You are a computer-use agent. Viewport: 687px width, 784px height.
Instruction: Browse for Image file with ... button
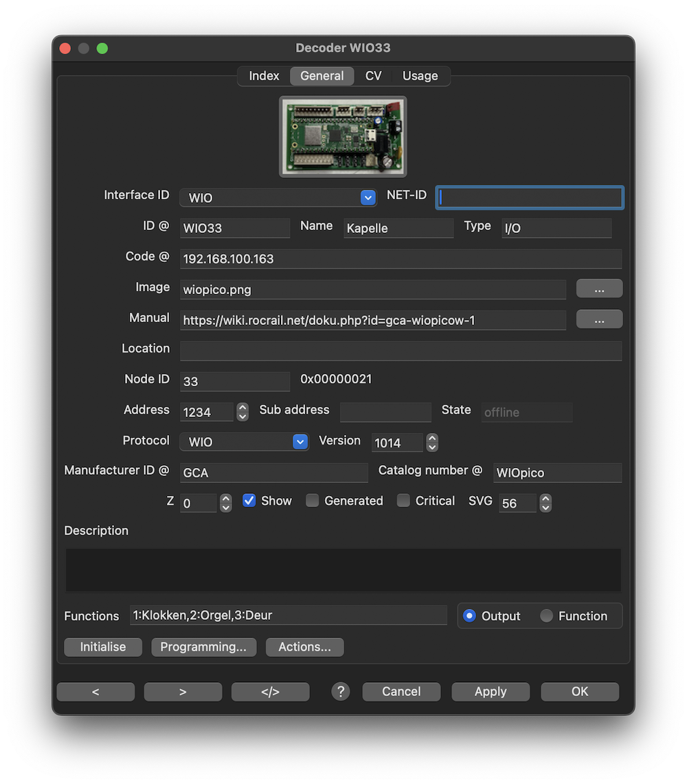point(599,289)
